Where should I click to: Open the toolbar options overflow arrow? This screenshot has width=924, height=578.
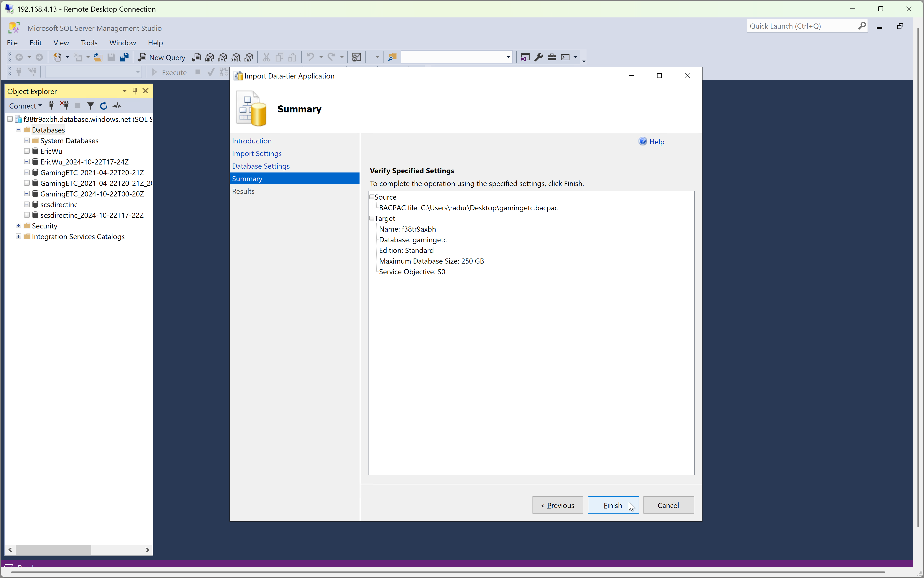tap(584, 60)
